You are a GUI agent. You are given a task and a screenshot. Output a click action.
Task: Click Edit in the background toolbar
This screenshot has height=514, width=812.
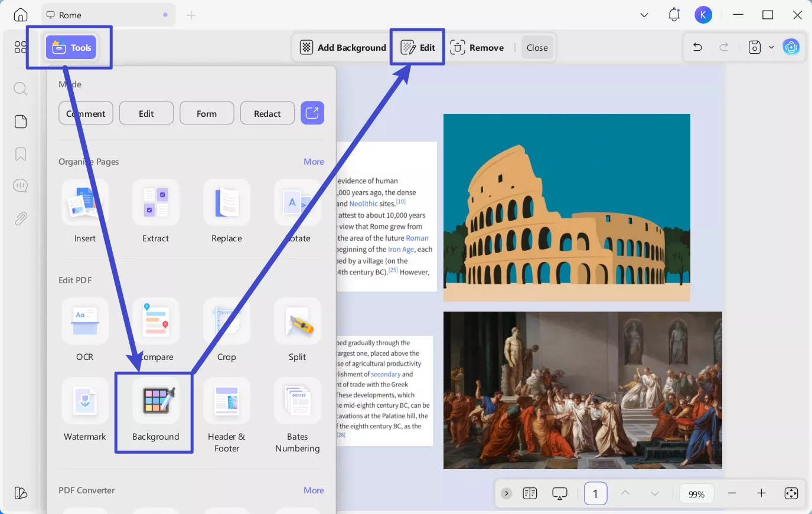[418, 47]
